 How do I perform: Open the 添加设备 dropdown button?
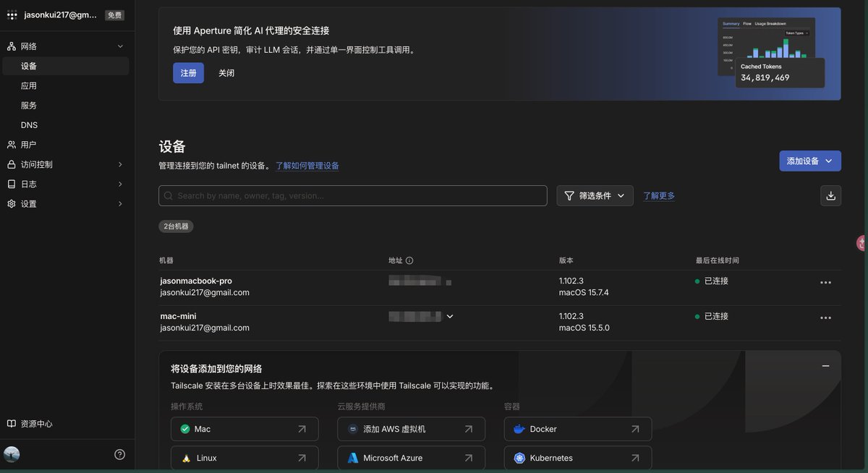pyautogui.click(x=810, y=161)
